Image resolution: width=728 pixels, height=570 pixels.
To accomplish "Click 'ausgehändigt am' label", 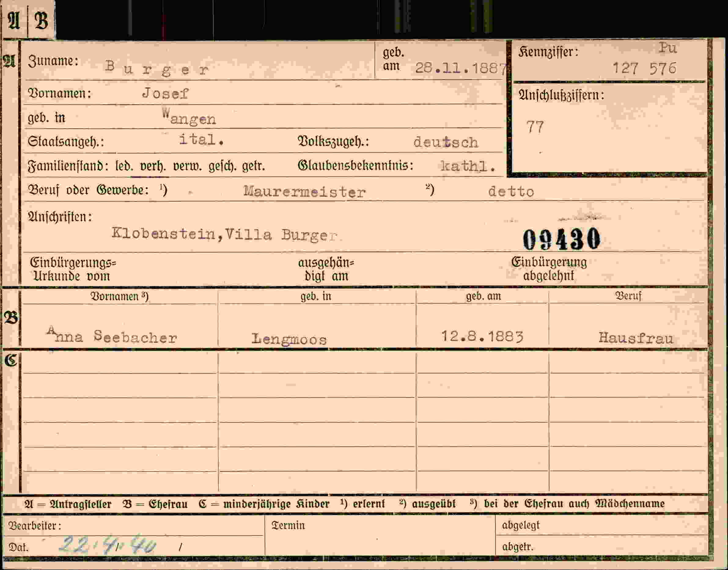I will tap(326, 270).
